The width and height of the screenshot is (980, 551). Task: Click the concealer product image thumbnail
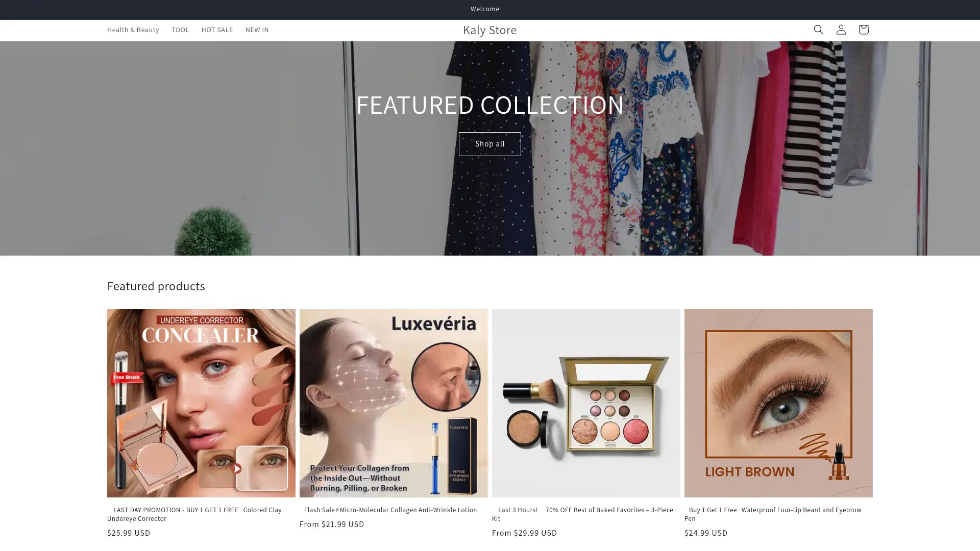point(201,403)
